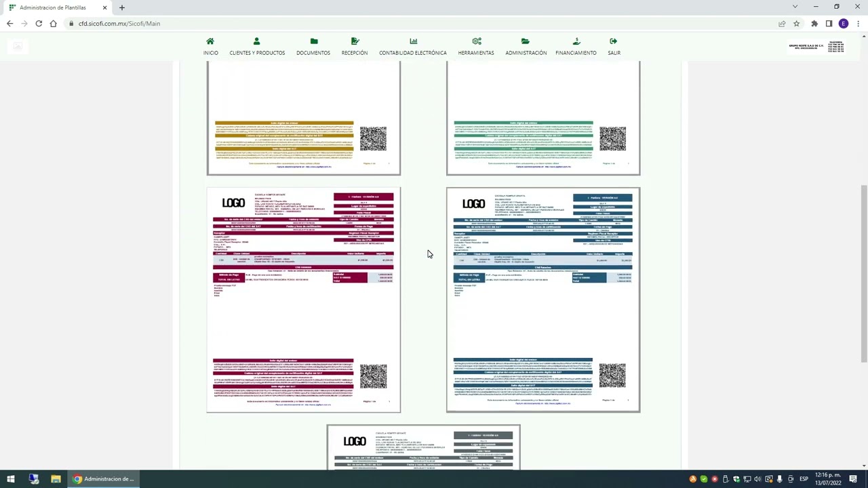Close the Administracion de Plantillas tab
The width and height of the screenshot is (868, 488).
pos(104,7)
